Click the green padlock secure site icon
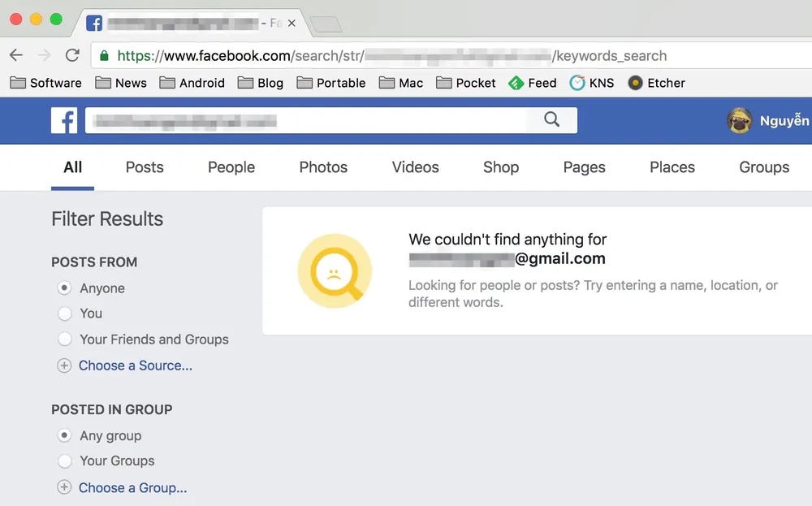The image size is (812, 506). 104,56
